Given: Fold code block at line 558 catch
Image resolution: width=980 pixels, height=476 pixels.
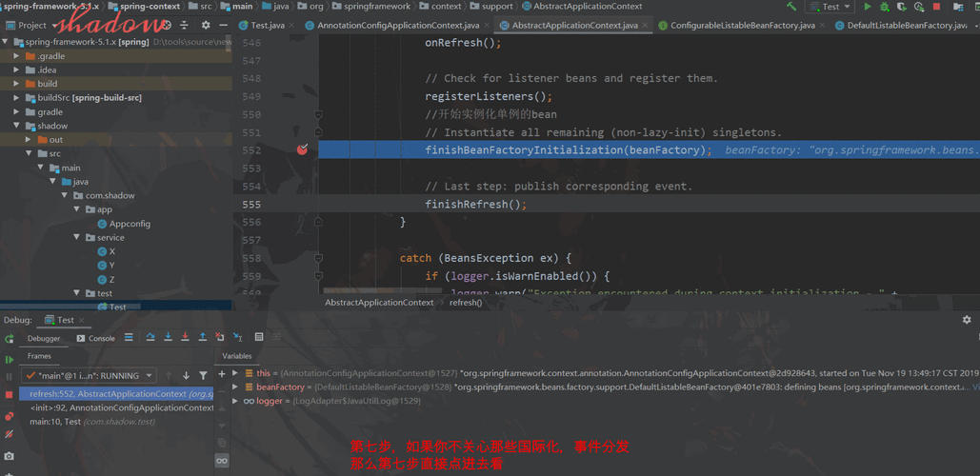Looking at the screenshot, I should (318, 257).
